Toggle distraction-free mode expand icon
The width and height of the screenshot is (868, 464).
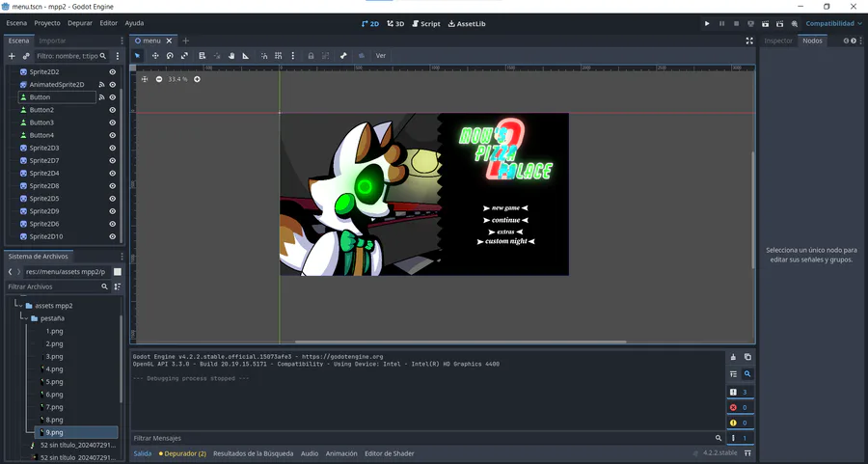coord(749,41)
